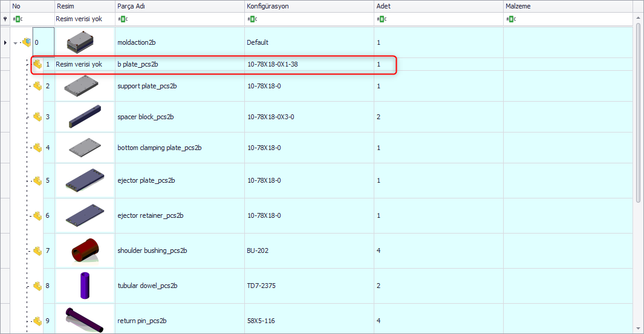Select the moldaction2b assembly icon
Viewport: 644px width, 334px height.
click(x=27, y=42)
